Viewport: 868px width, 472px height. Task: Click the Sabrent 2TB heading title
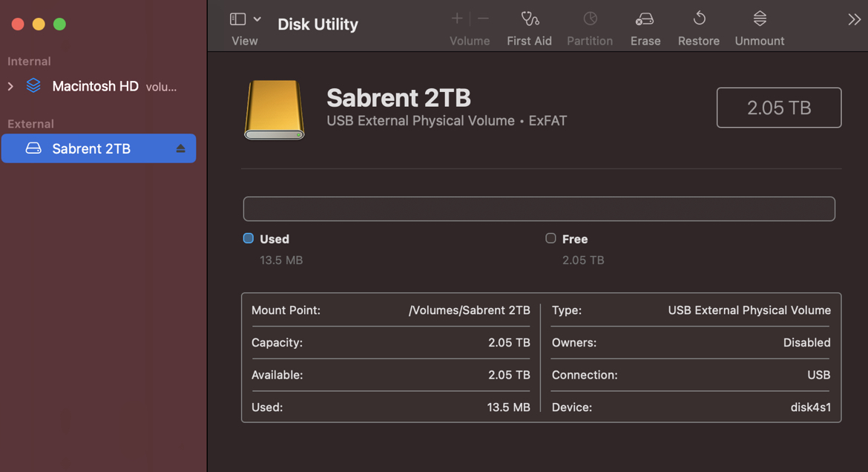[398, 98]
